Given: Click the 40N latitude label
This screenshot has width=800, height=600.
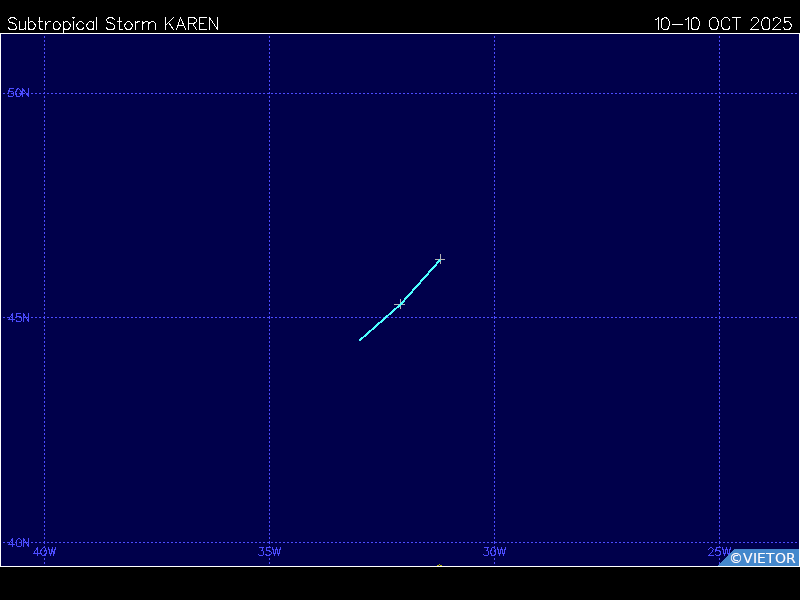Looking at the screenshot, I should 19,543.
